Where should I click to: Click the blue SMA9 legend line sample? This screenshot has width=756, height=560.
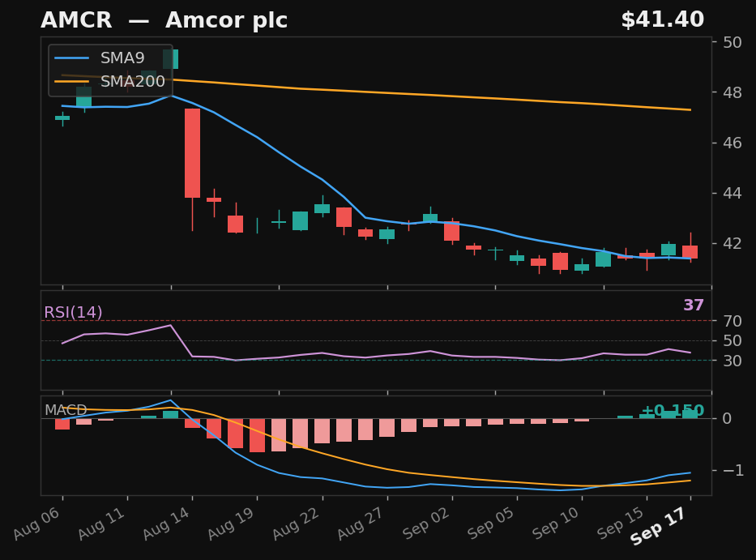tap(72, 58)
